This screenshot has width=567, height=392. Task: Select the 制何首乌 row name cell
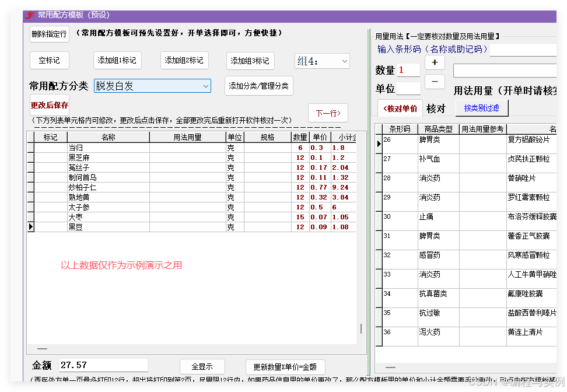[108, 177]
